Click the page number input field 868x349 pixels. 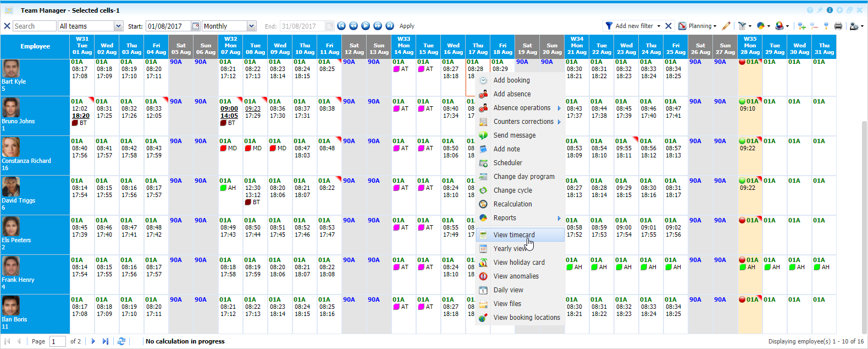(x=57, y=341)
